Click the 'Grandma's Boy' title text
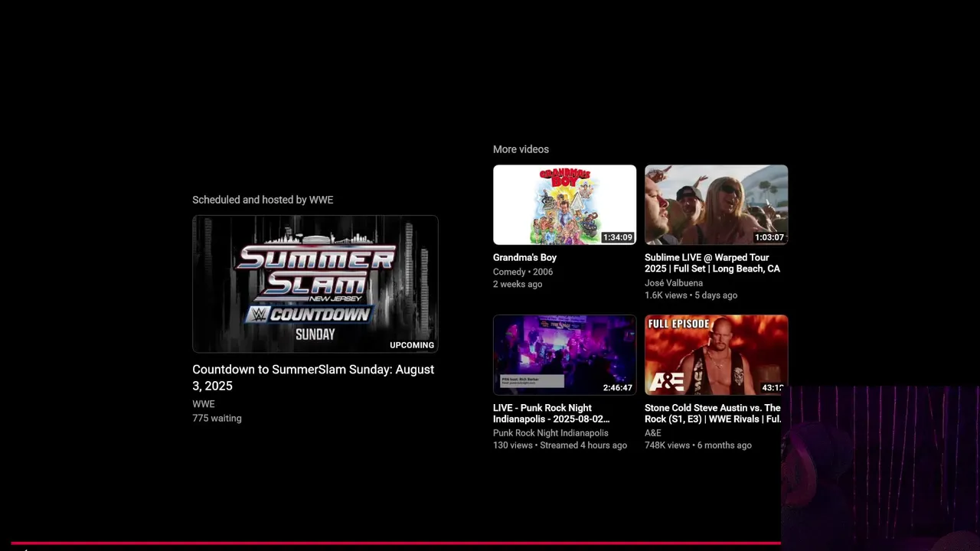This screenshot has height=551, width=980. point(524,258)
